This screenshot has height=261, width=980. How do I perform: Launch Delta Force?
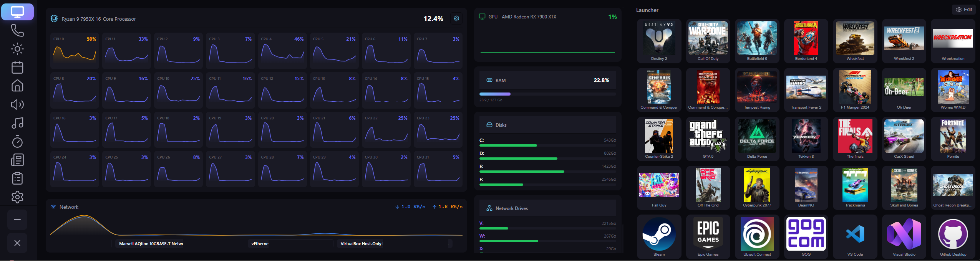click(x=757, y=139)
